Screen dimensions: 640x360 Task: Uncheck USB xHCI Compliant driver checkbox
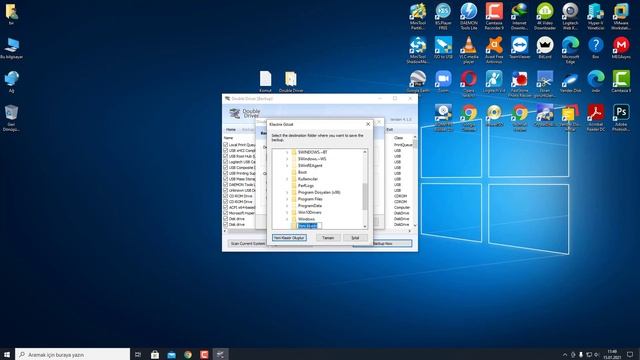226,150
